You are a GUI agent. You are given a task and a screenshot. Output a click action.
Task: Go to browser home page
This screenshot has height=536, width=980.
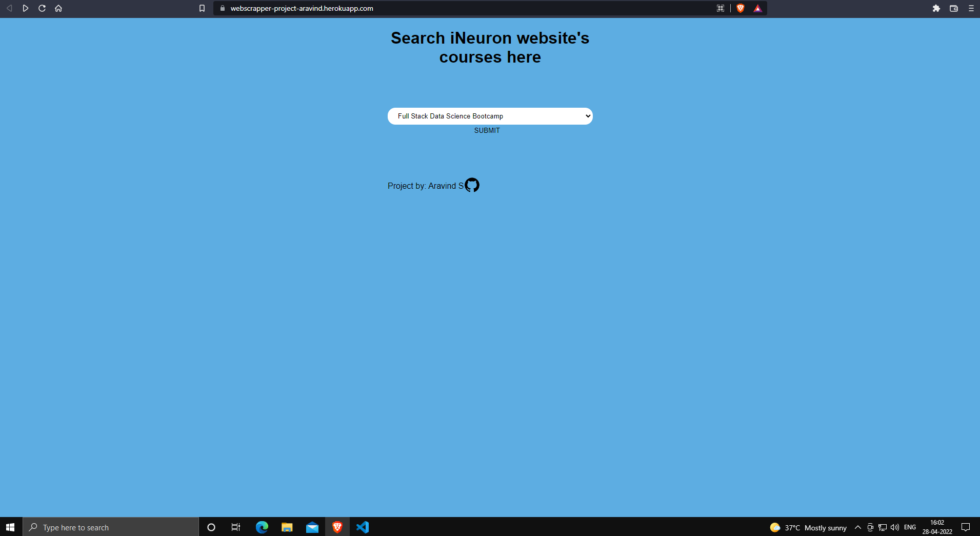[x=58, y=8]
